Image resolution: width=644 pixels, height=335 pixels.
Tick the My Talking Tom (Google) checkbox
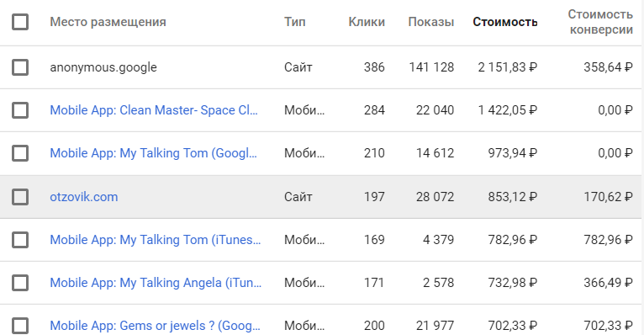[20, 153]
